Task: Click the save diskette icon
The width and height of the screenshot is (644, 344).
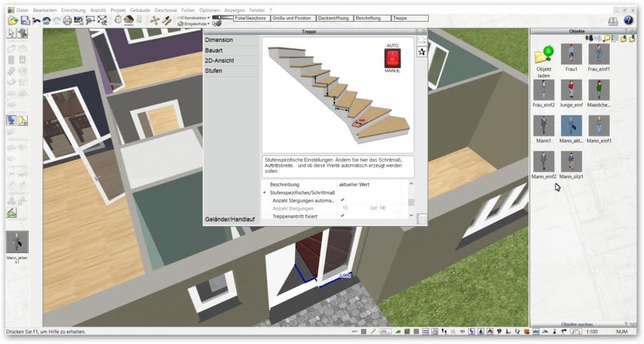Action: 25,20
